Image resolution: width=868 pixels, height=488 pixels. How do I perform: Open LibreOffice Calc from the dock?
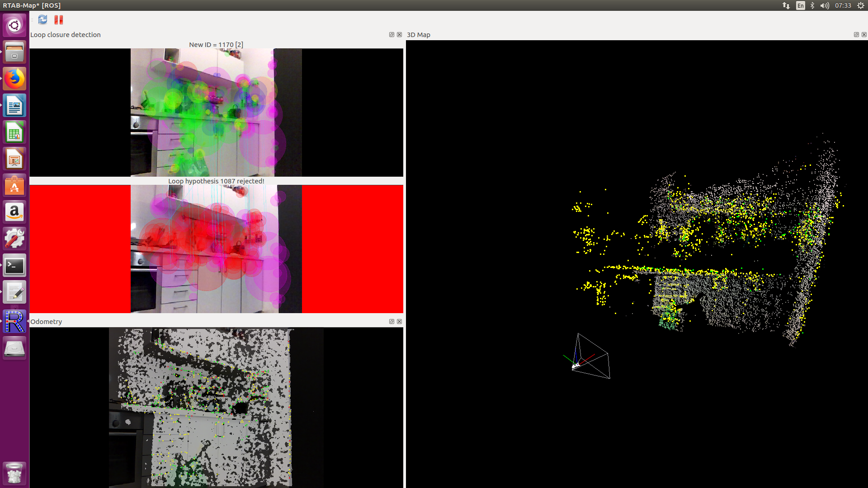click(14, 132)
